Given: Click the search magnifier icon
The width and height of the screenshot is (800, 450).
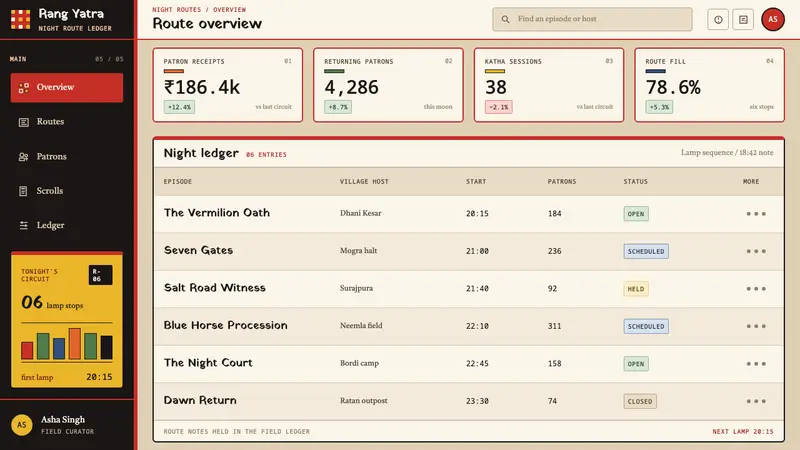Looking at the screenshot, I should point(505,19).
